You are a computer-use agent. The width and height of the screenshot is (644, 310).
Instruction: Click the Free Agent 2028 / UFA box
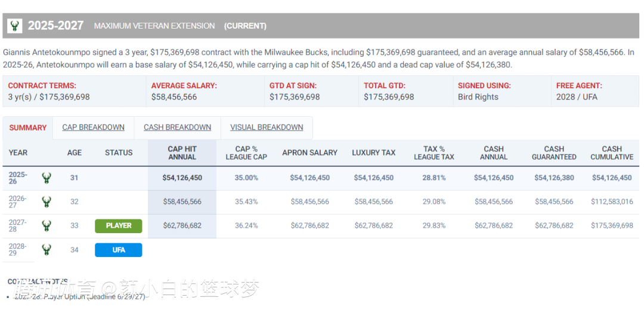click(595, 91)
